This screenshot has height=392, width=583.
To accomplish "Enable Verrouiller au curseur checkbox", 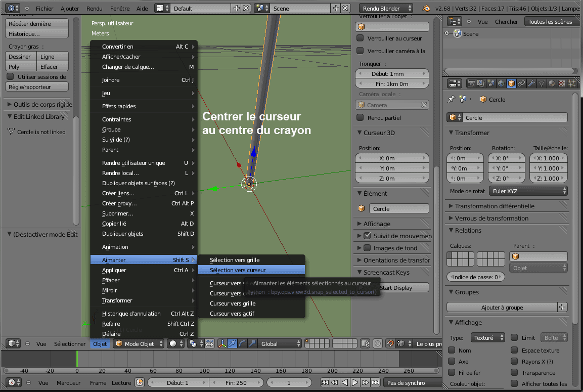I will [x=360, y=38].
